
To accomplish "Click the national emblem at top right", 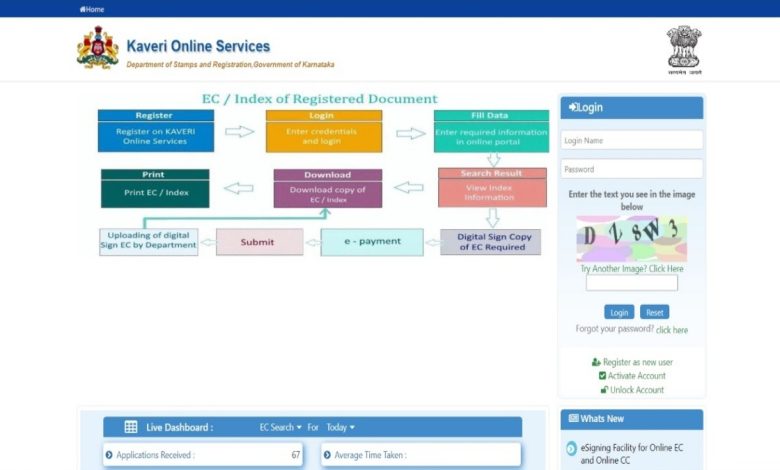I will tap(684, 49).
